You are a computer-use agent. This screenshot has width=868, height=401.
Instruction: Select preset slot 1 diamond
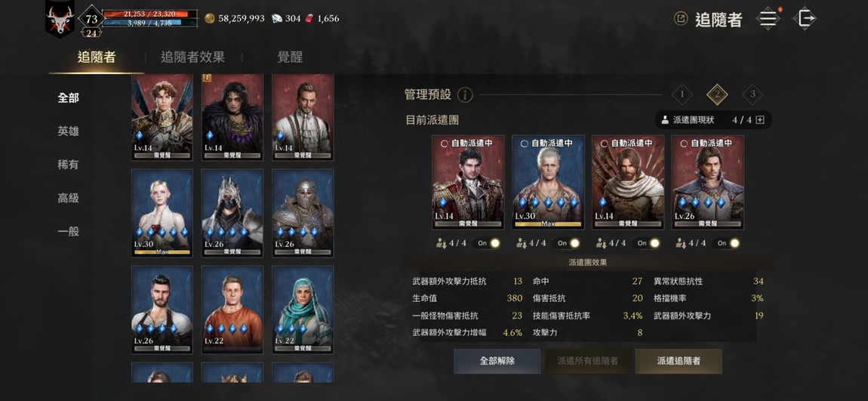click(x=682, y=94)
